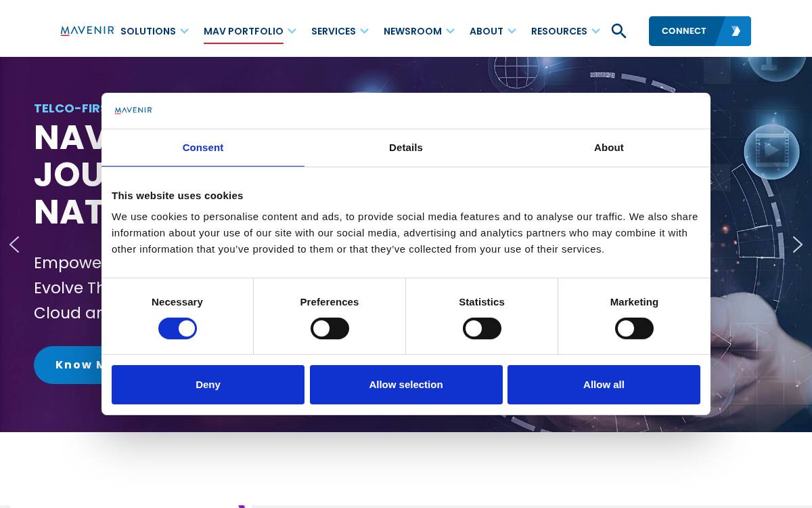This screenshot has width=812, height=508.
Task: Enable the Preferences cookies switch
Action: point(330,329)
